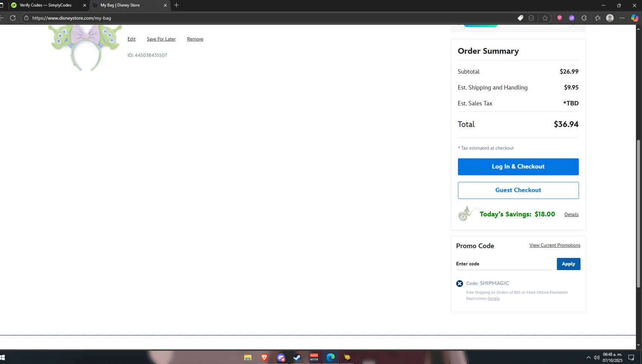Focus the Enter code promo field
642x364 pixels.
tap(504, 264)
